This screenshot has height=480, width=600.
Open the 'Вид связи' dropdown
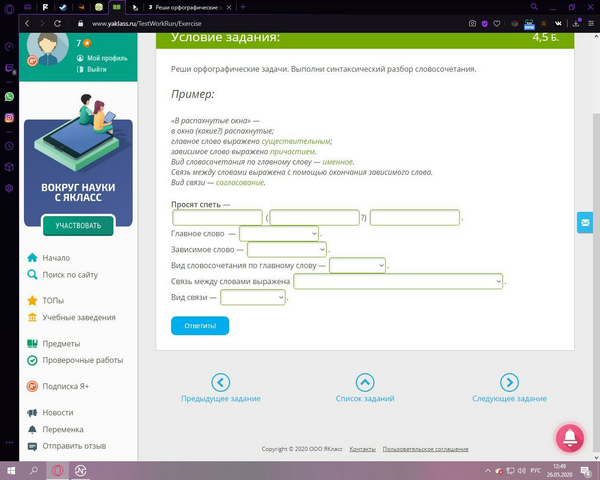point(253,297)
